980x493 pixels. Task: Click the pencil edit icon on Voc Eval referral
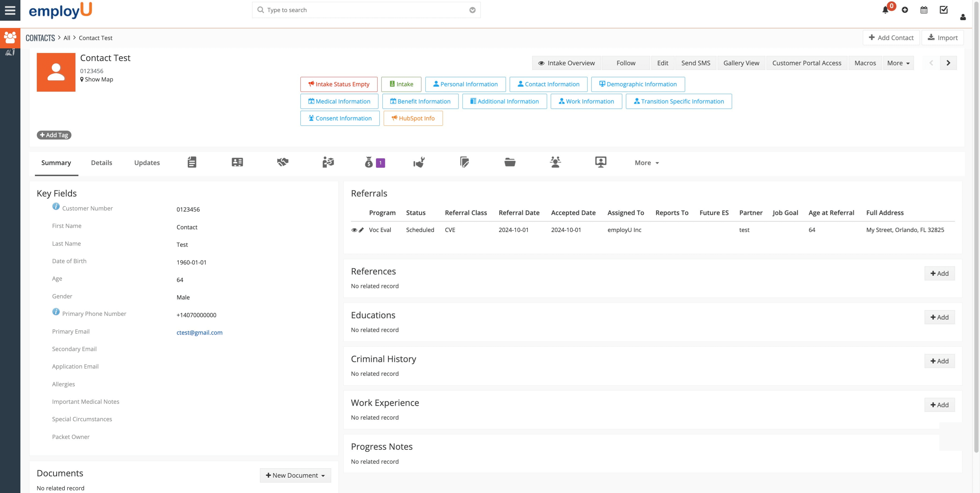point(361,230)
